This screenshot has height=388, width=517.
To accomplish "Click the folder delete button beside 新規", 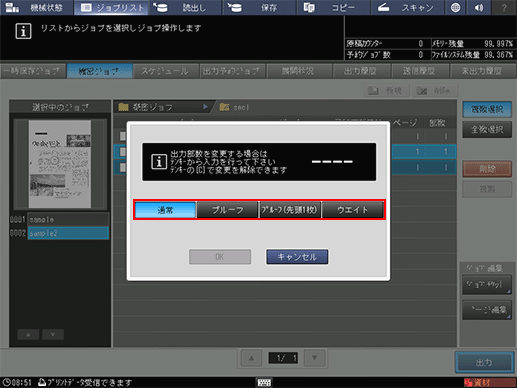I will coord(435,90).
